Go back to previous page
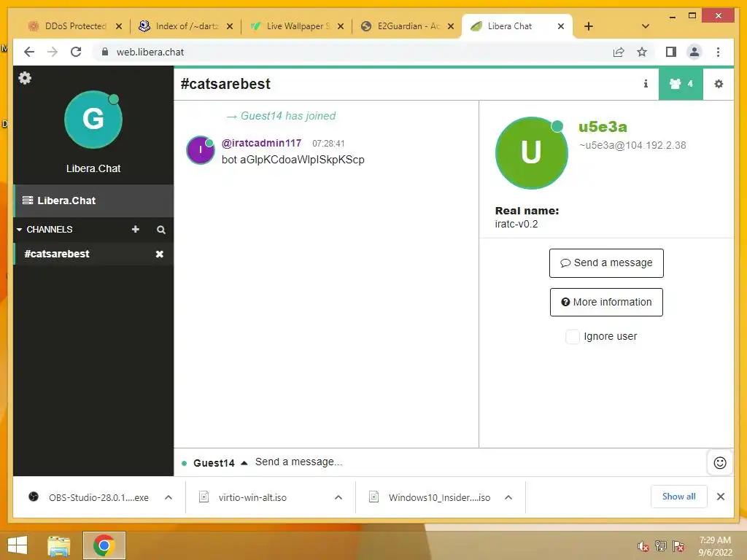 coord(29,52)
